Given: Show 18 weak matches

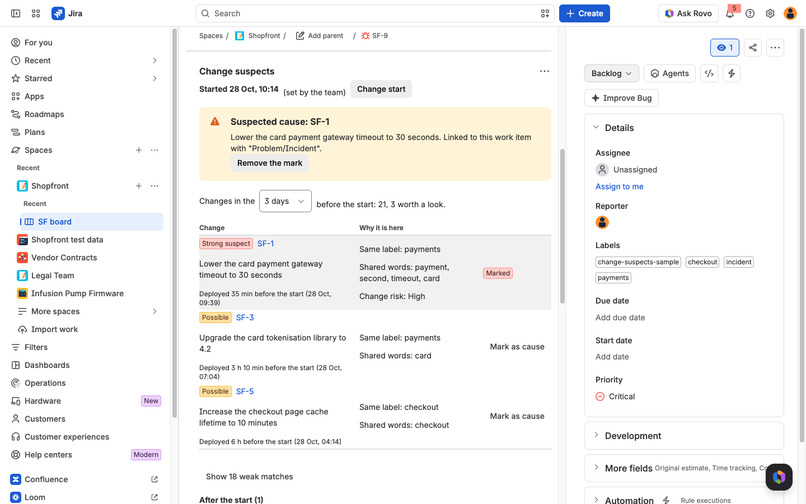Looking at the screenshot, I should coord(249,477).
